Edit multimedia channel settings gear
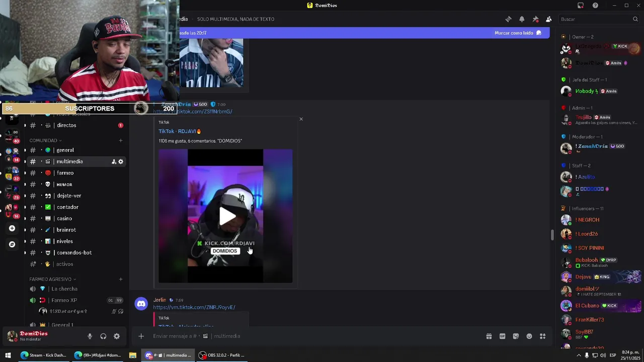The image size is (644, 362). tap(121, 161)
